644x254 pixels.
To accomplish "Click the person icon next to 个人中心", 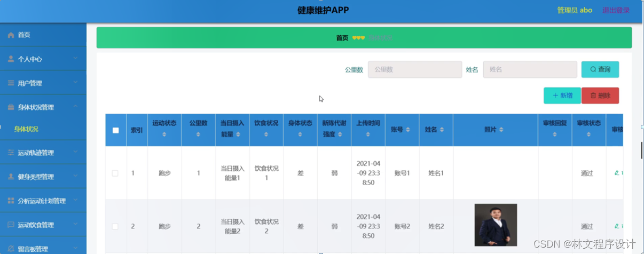I will coord(11,59).
